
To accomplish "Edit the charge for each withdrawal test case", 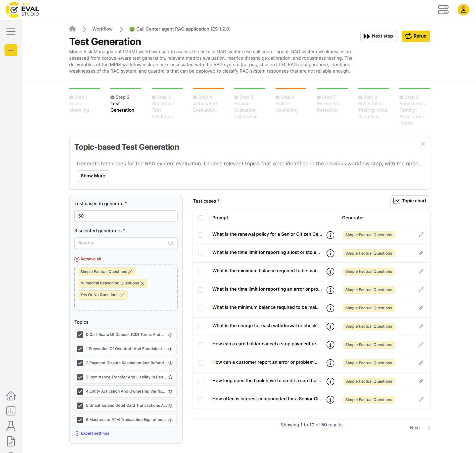I will 421,326.
